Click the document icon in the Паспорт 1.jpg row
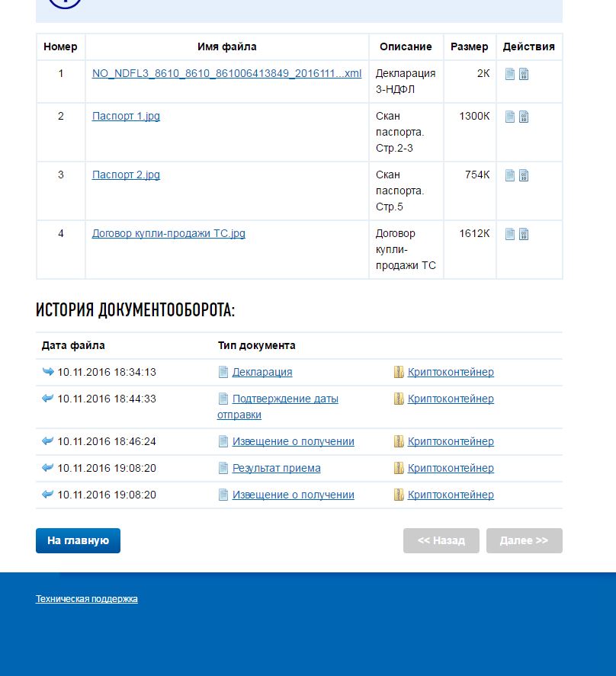 (510, 117)
